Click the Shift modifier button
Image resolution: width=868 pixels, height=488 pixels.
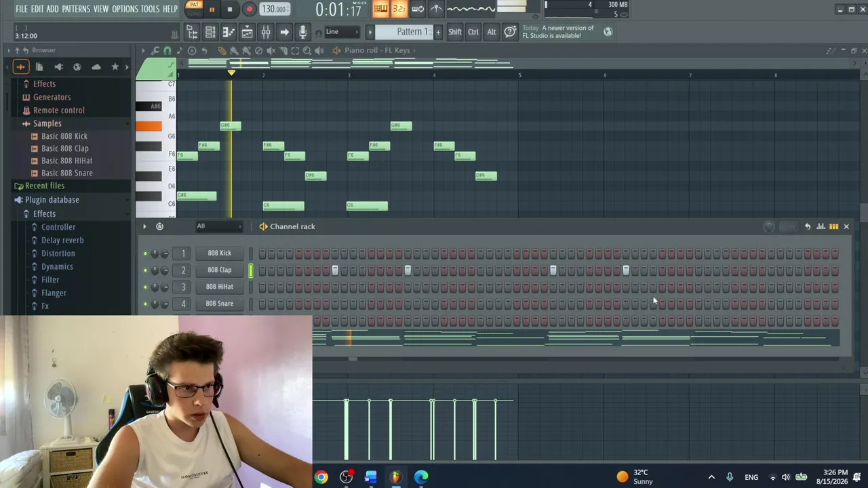tap(455, 32)
